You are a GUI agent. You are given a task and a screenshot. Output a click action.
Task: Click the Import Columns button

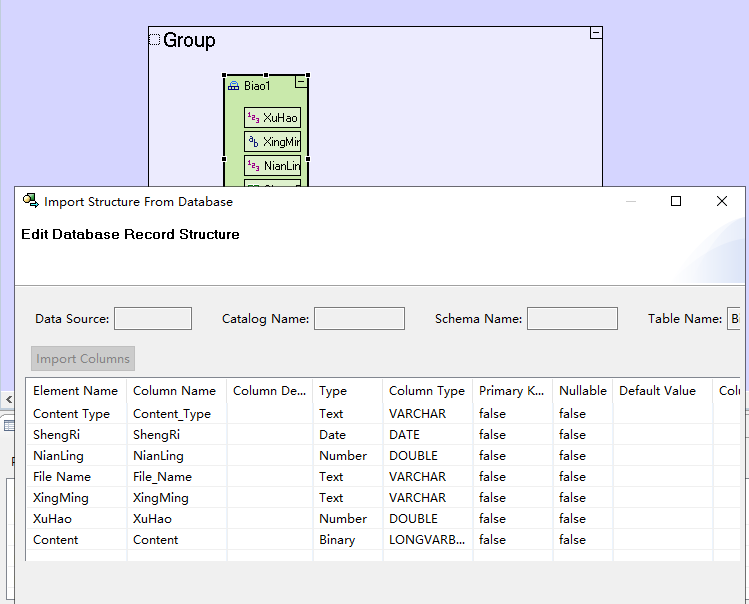tap(83, 358)
